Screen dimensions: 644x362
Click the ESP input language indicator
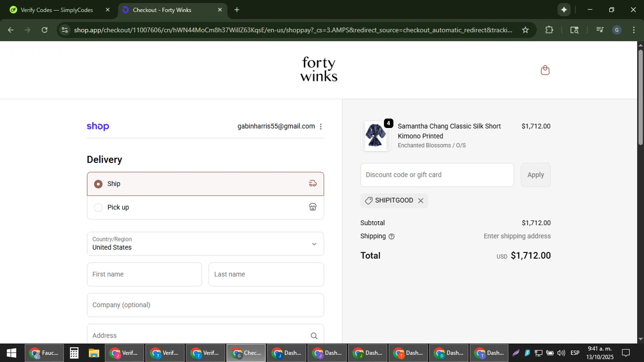[x=575, y=353]
